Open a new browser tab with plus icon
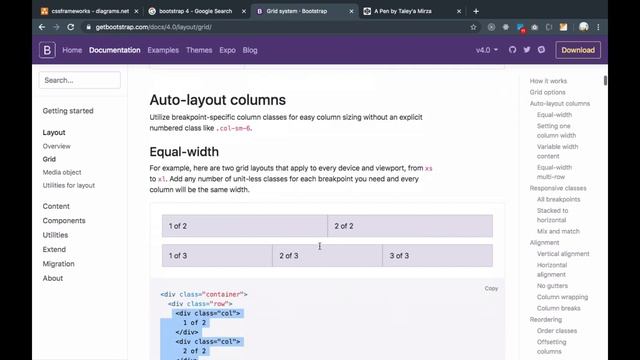Image resolution: width=640 pixels, height=360 pixels. point(476,11)
